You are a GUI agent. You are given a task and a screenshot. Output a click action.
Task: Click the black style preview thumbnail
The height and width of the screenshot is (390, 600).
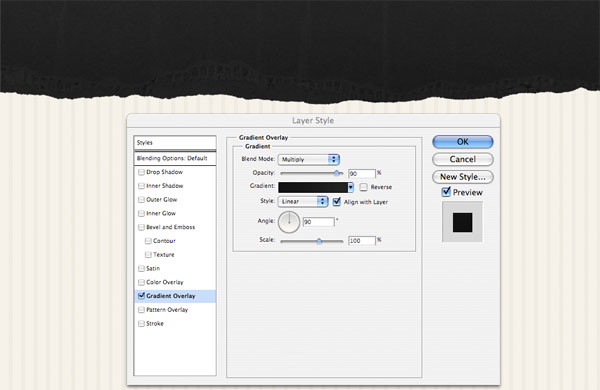462,222
